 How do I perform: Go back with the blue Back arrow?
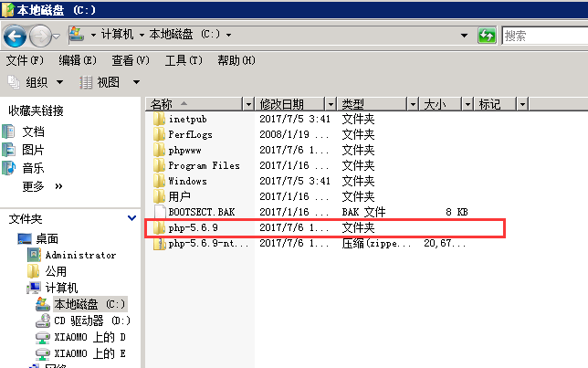pos(15,36)
